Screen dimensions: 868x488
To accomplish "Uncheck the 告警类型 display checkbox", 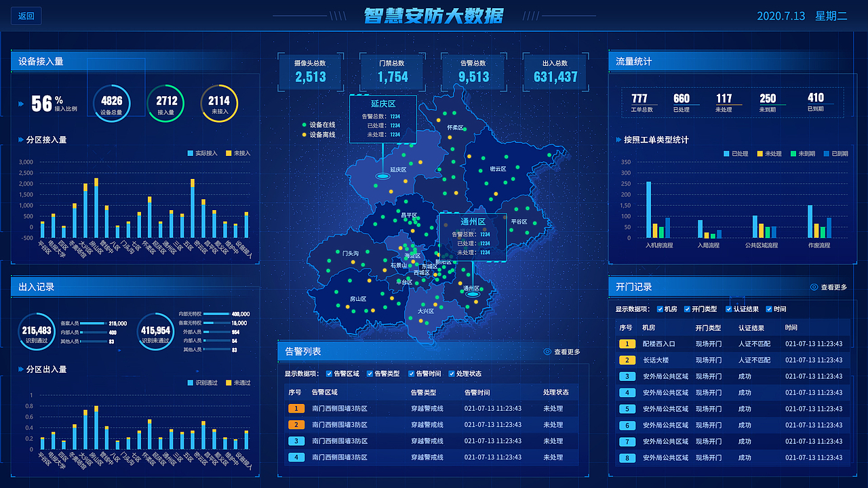I will [370, 373].
